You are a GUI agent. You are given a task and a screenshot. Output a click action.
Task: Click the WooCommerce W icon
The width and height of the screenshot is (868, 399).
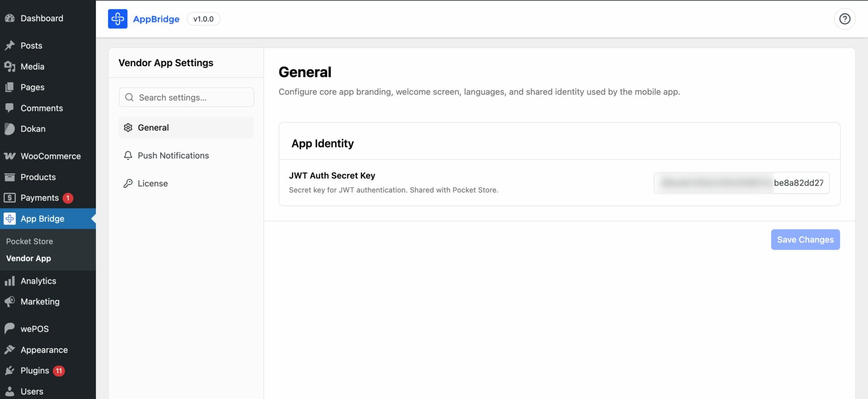click(10, 156)
